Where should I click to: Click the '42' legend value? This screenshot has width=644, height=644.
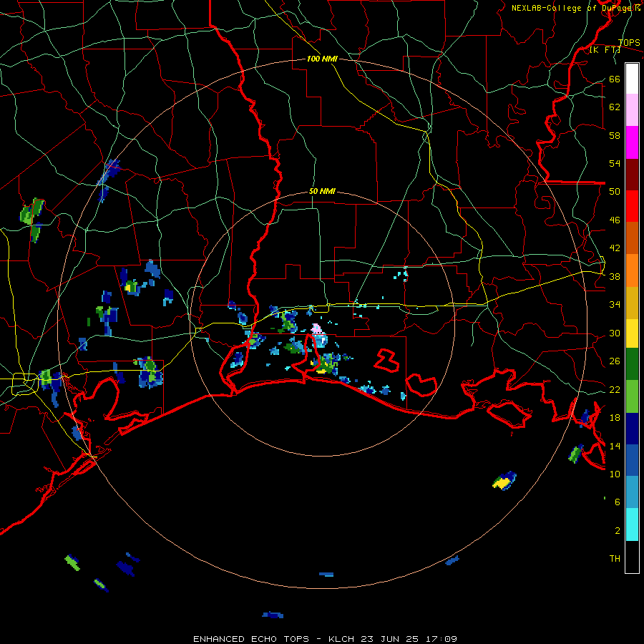pyautogui.click(x=615, y=248)
